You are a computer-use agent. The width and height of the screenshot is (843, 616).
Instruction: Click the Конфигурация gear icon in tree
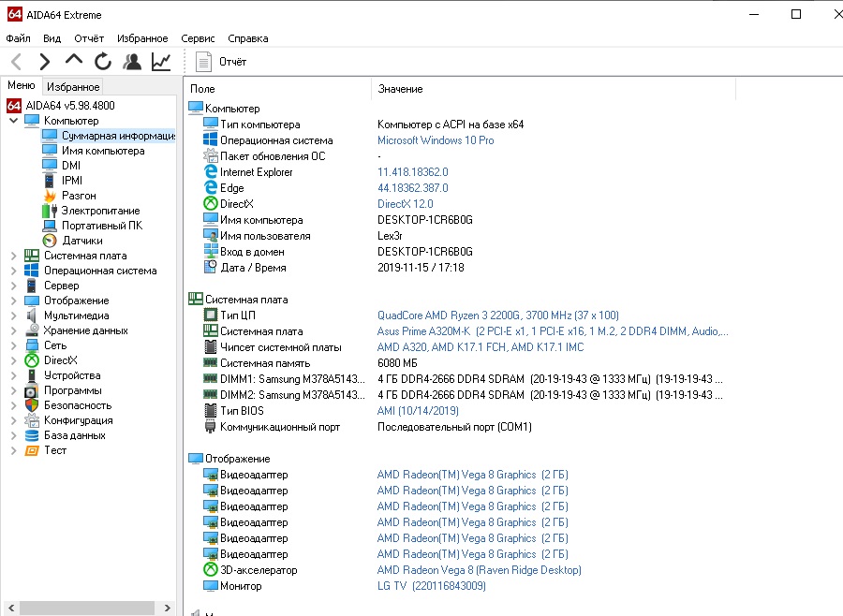pyautogui.click(x=32, y=420)
